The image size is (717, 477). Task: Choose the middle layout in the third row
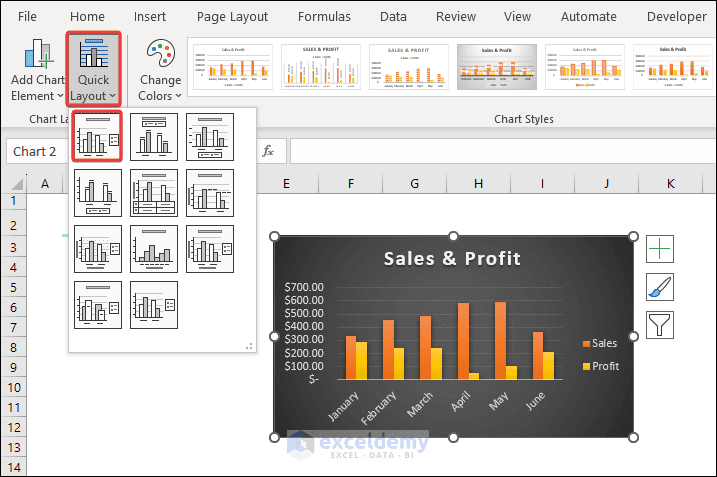[154, 249]
